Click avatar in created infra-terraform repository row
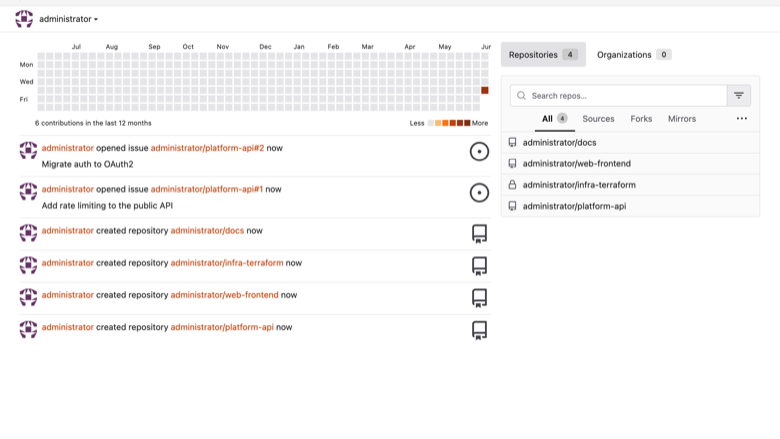780x439 pixels. pyautogui.click(x=28, y=265)
